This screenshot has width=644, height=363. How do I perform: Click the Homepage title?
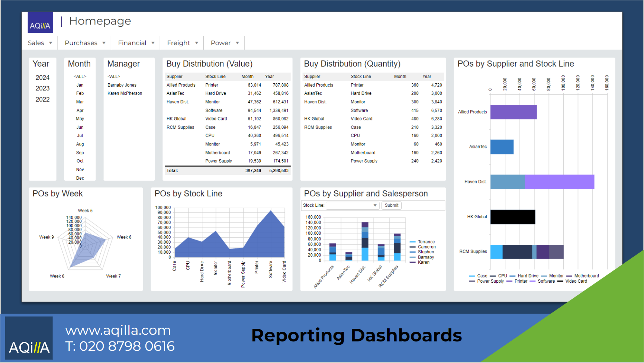(100, 21)
